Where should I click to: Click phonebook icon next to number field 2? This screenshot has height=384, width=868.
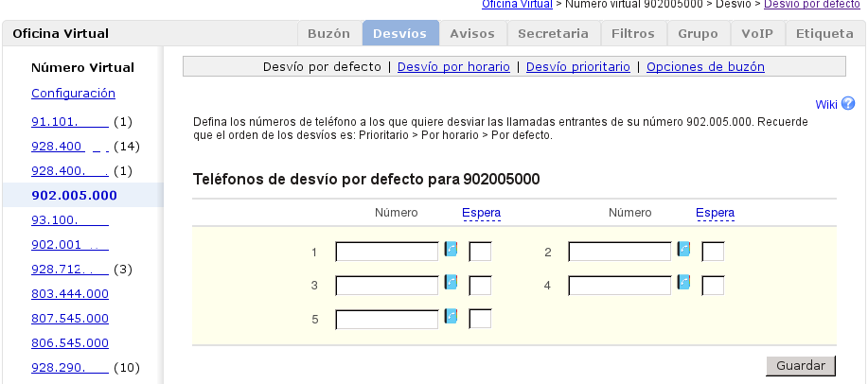click(684, 251)
